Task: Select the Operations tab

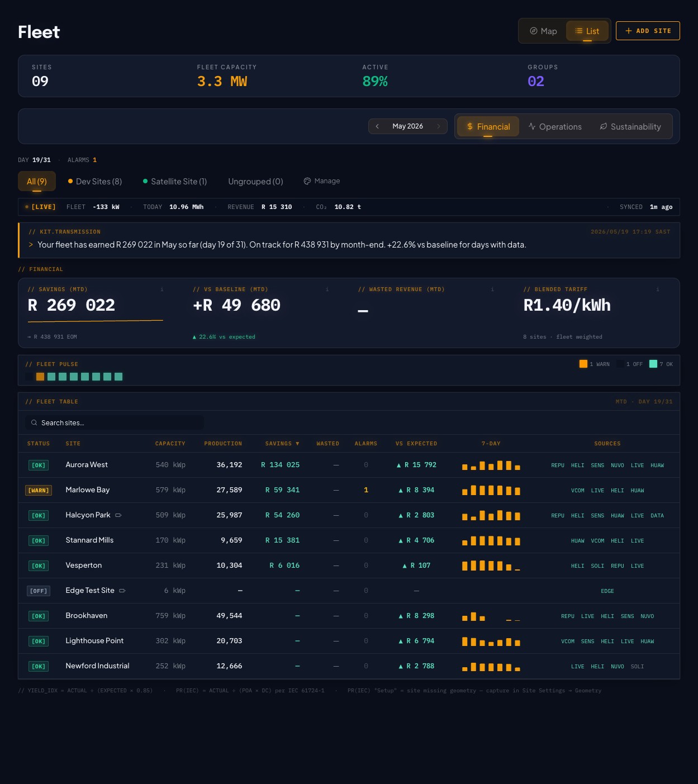Action: click(555, 127)
